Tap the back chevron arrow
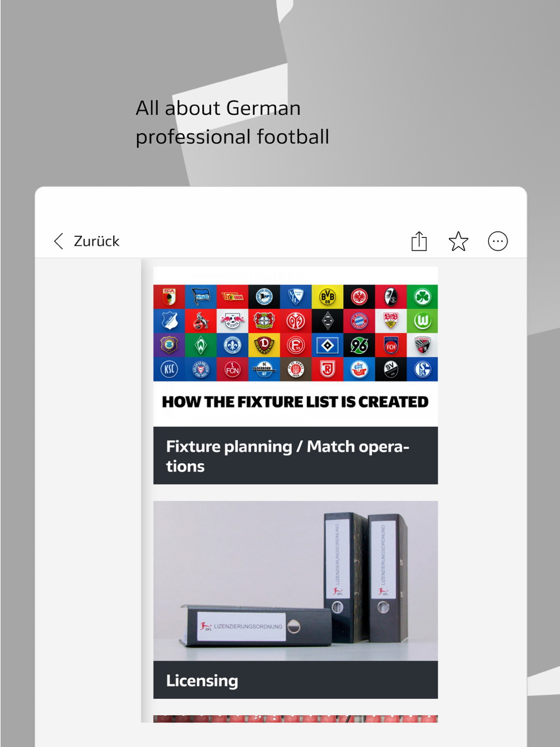The image size is (560, 747). [58, 241]
